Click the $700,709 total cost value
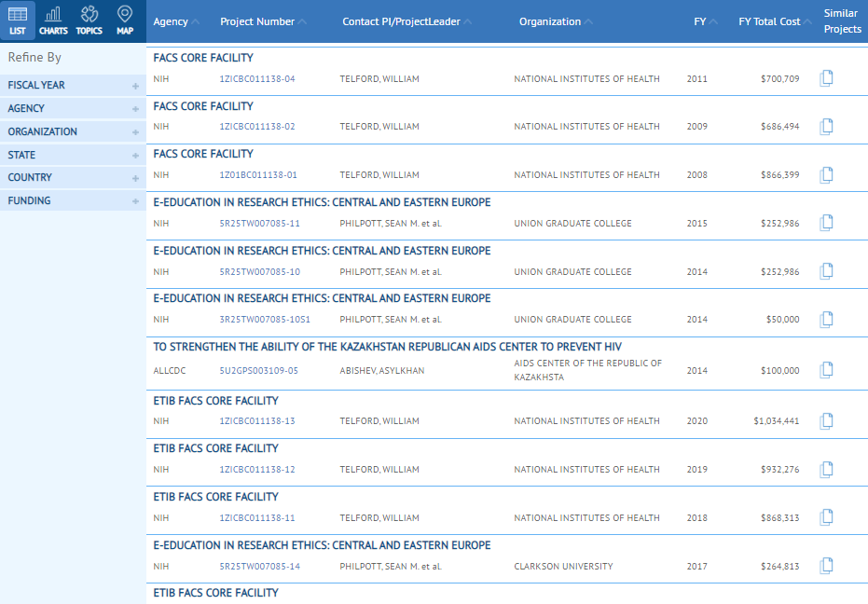Viewport: 868px width, 604px height. click(x=780, y=79)
